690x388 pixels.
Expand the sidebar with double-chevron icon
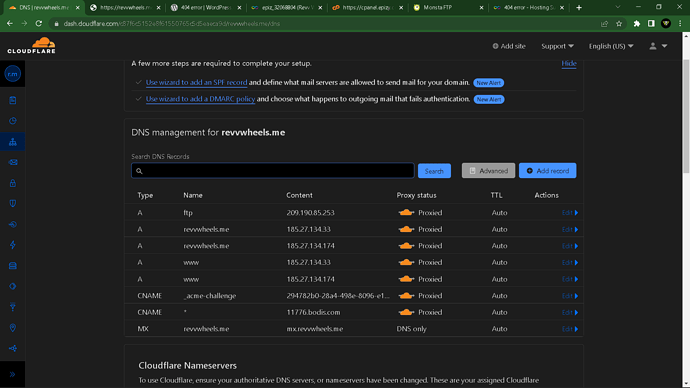pyautogui.click(x=12, y=374)
